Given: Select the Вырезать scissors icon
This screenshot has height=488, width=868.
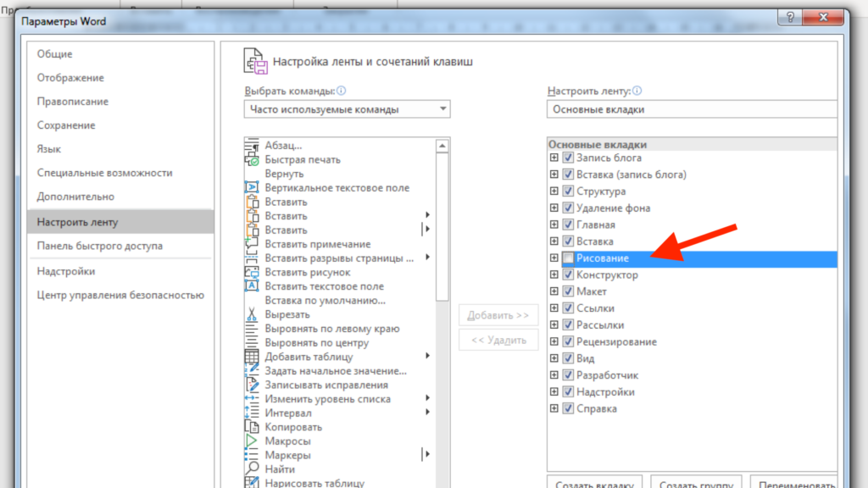Looking at the screenshot, I should pyautogui.click(x=252, y=314).
